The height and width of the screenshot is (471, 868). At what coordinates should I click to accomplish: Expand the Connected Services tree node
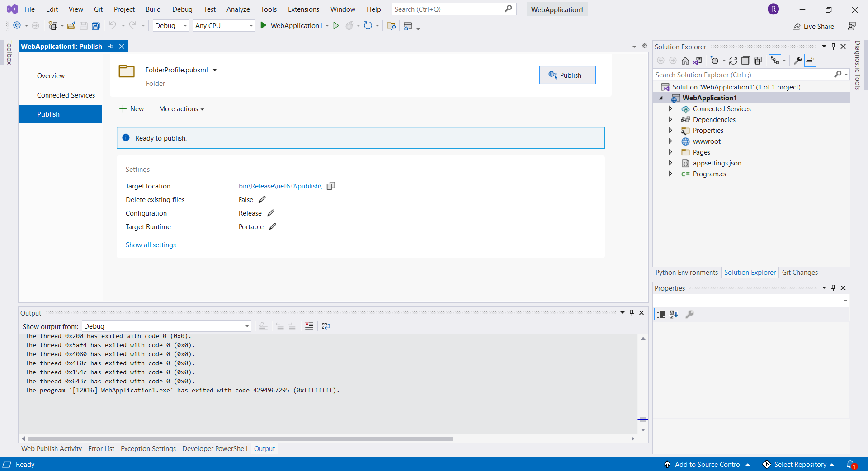coord(671,109)
